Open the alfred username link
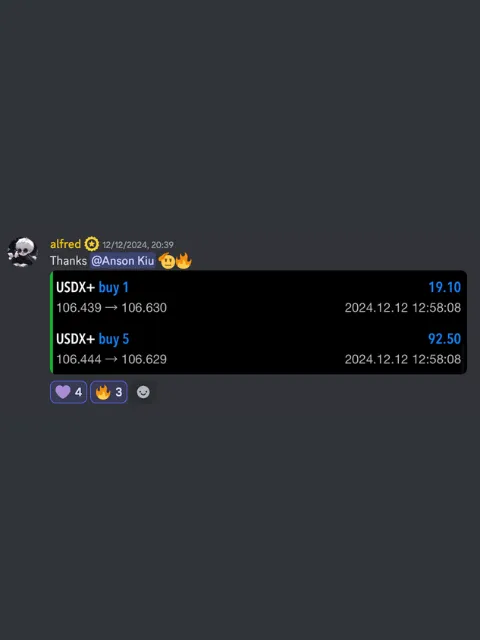The width and height of the screenshot is (480, 640). [65, 244]
